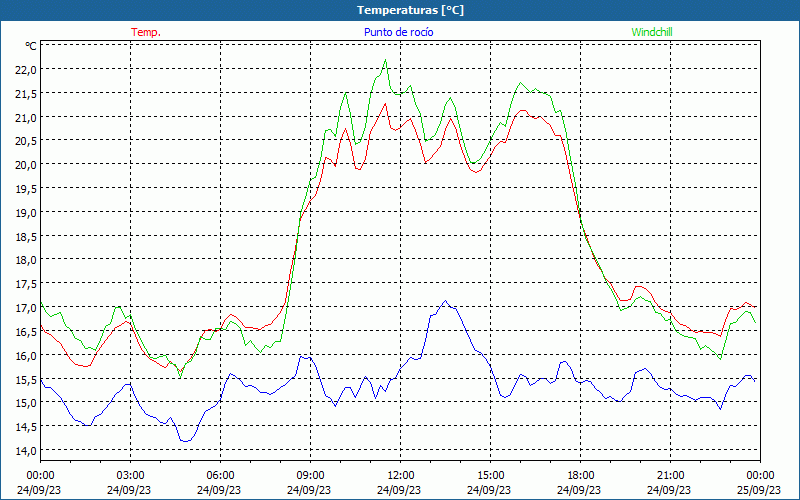This screenshot has height=500, width=800.
Task: Click the 20,5 y-axis value
Action: tap(26, 141)
